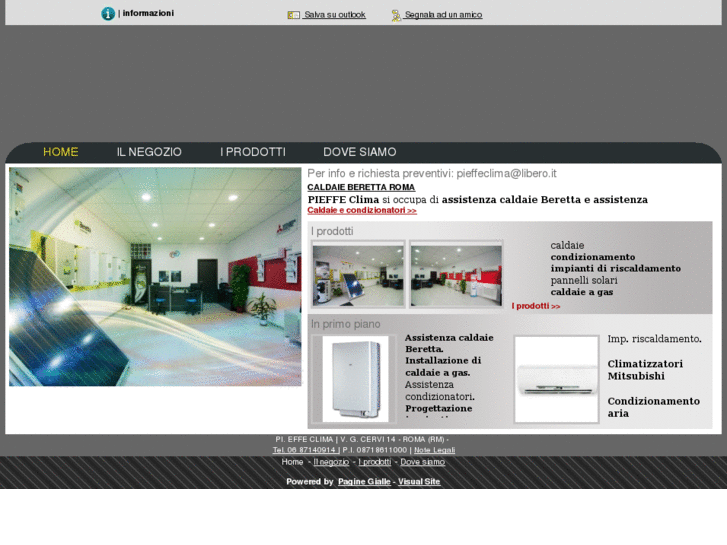Click 'Per info e richiesta preventivi' text line
Screen dimensions: 727x545
point(432,173)
